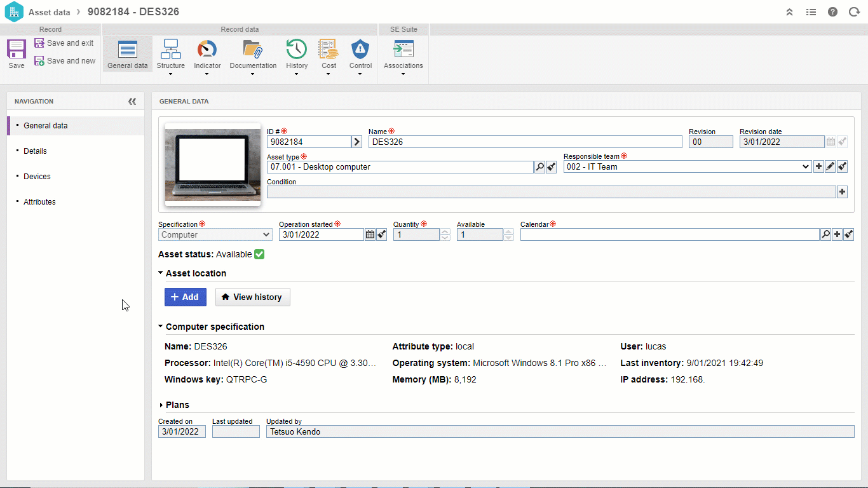Viewport: 868px width, 488px height.
Task: Click the Save and new button
Action: pyautogui.click(x=64, y=61)
